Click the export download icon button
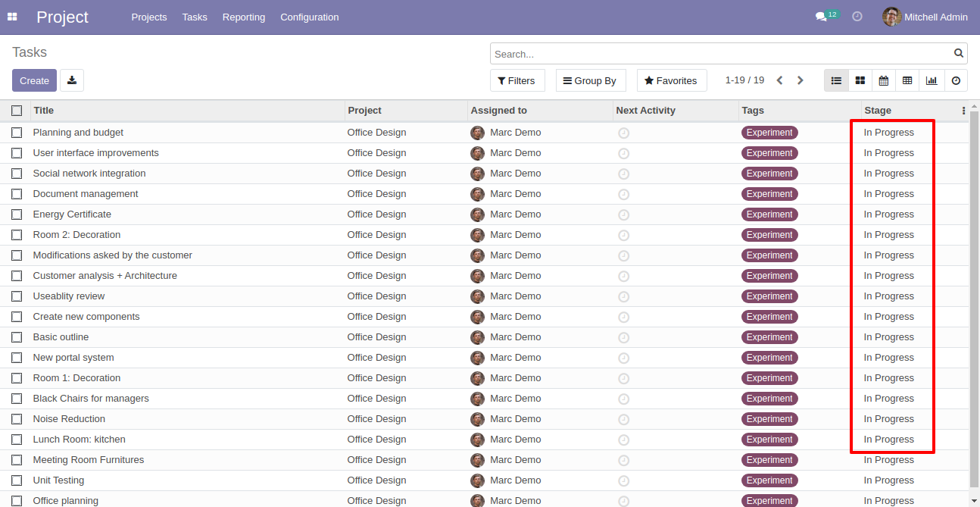 (72, 80)
